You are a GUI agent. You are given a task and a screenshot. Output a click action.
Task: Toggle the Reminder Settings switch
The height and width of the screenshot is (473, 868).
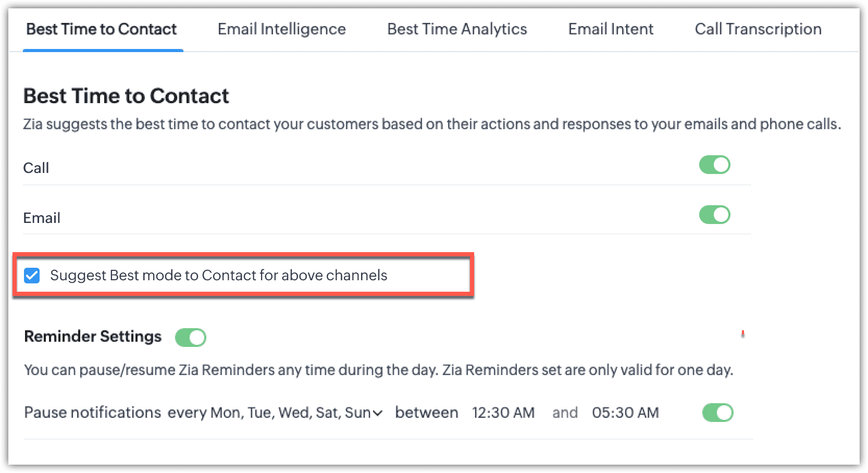(x=191, y=338)
